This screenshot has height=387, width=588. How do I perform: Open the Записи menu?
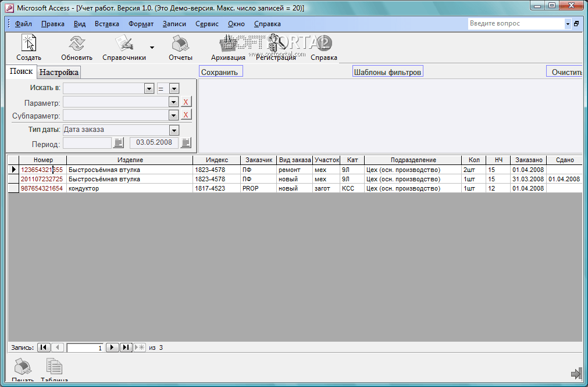[174, 24]
